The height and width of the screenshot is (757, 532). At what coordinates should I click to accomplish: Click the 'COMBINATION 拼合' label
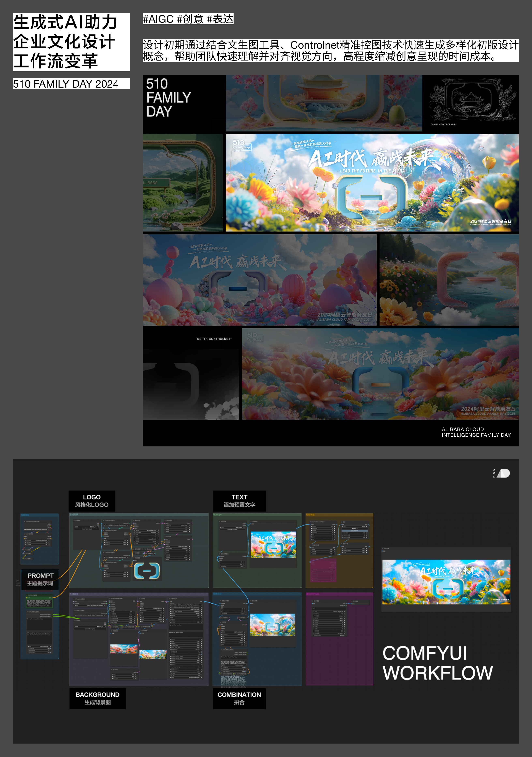(x=239, y=698)
